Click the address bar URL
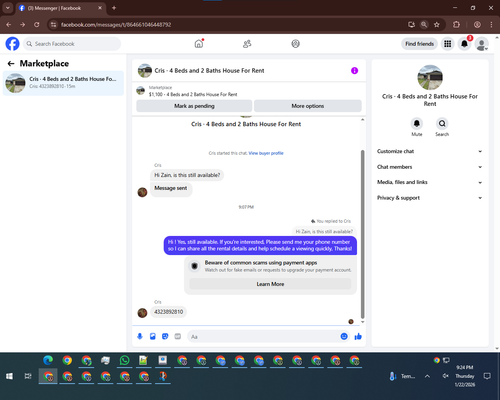 [116, 25]
